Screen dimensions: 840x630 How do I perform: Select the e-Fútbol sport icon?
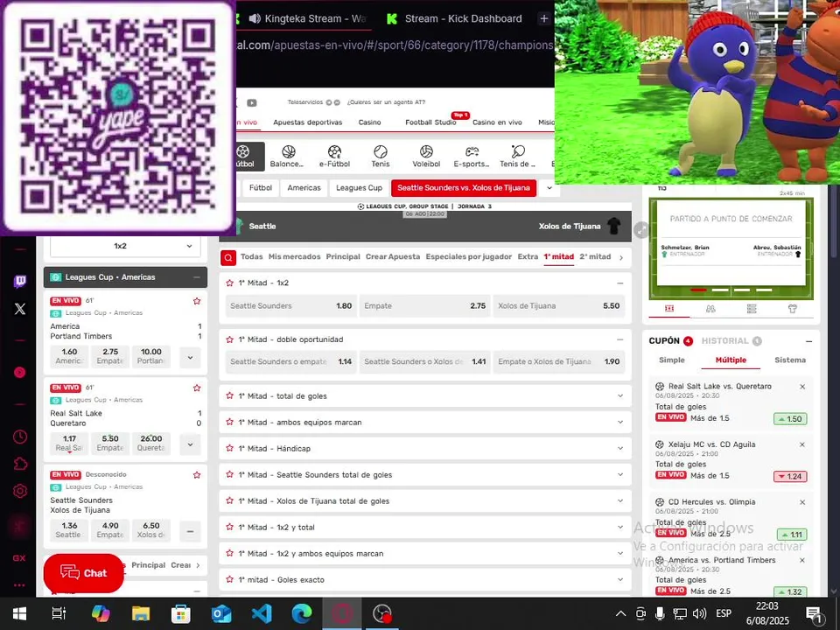pos(334,157)
